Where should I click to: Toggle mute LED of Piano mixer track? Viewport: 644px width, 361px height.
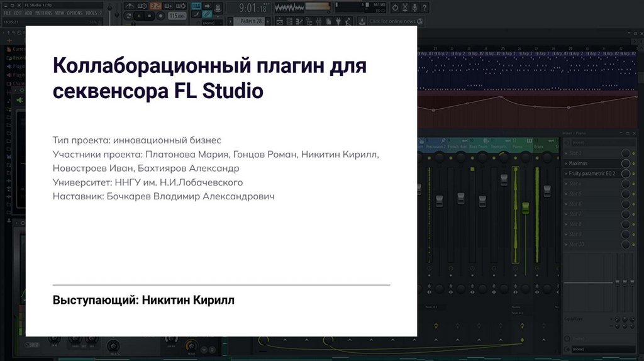[x=516, y=158]
